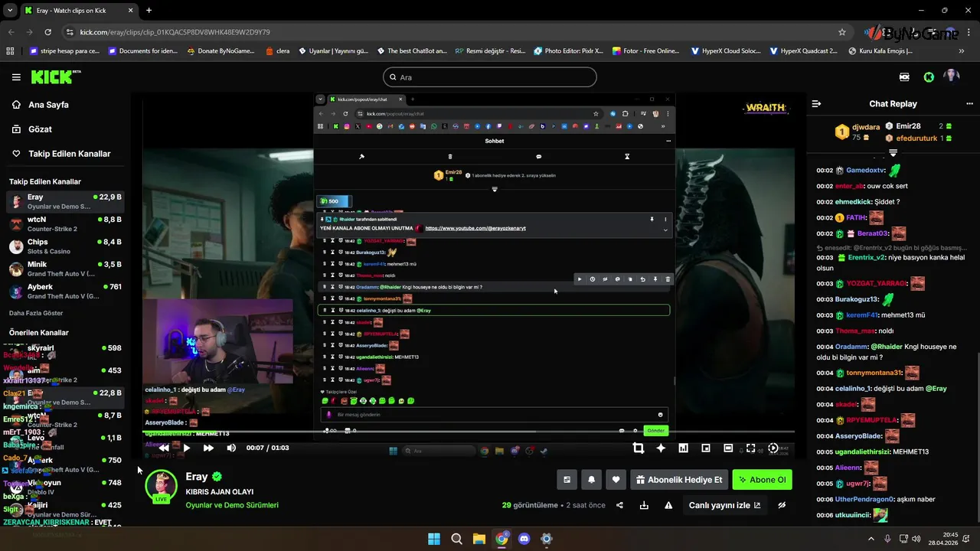Open Chat Replay more options menu
This screenshot has width=980, height=551.
[969, 103]
